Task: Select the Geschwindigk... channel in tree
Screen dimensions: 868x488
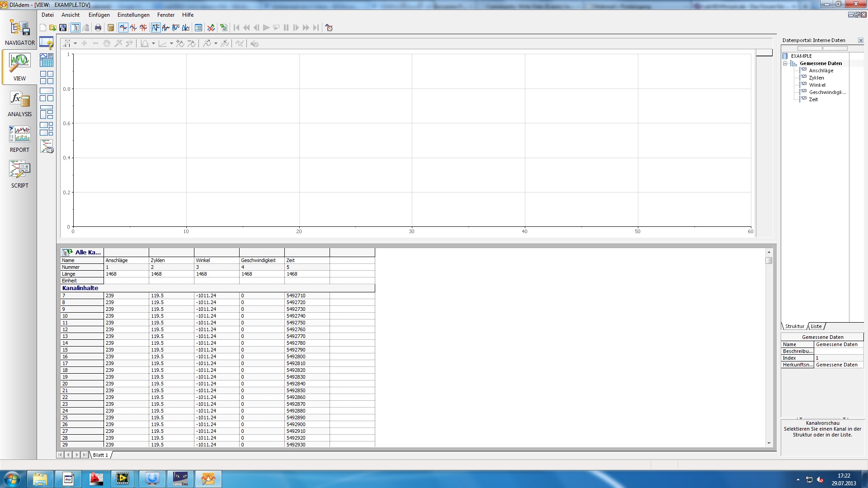Action: coord(827,92)
